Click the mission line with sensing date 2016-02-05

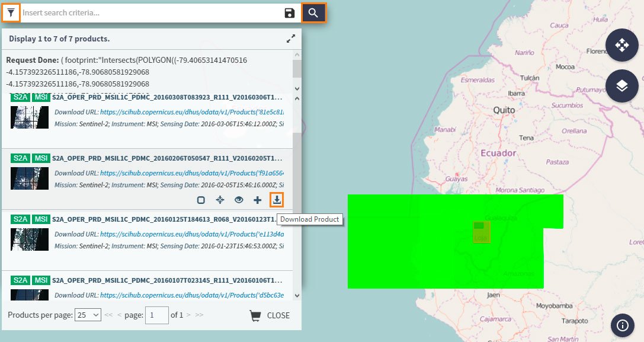[169, 185]
